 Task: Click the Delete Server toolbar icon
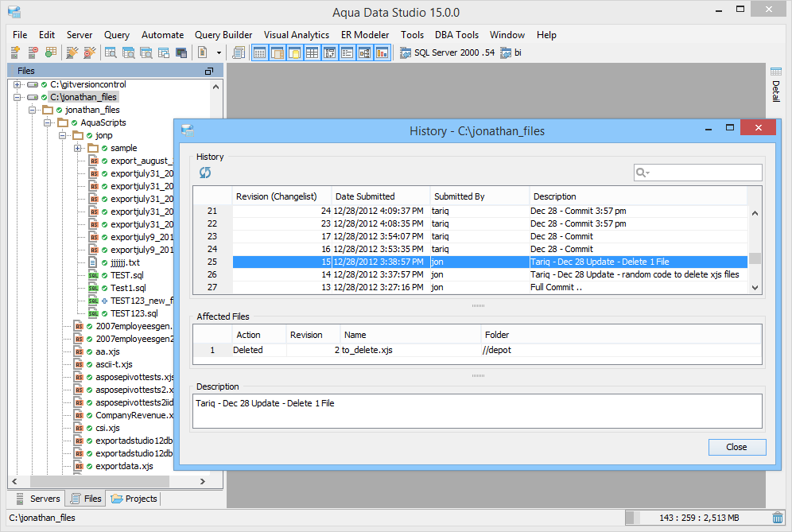click(x=33, y=52)
